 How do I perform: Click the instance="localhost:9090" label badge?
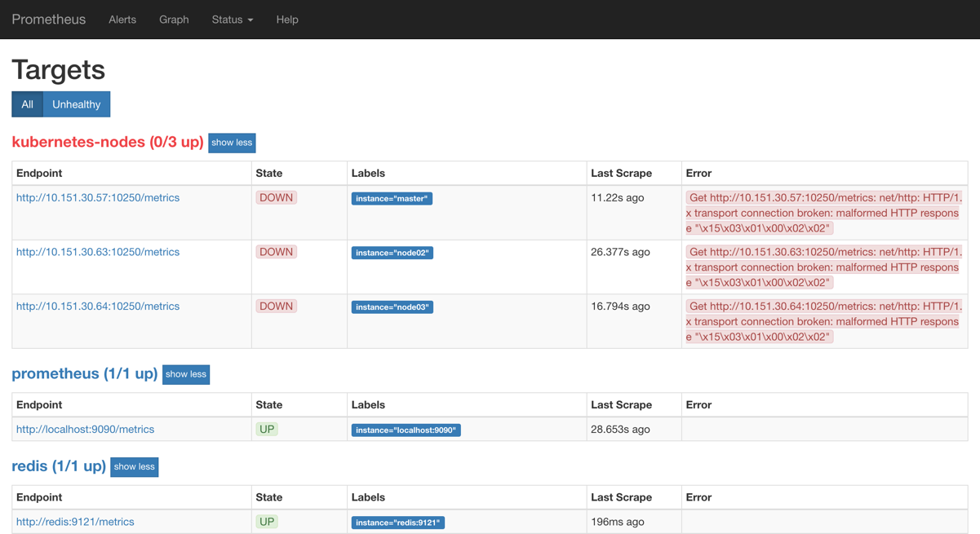pyautogui.click(x=406, y=430)
